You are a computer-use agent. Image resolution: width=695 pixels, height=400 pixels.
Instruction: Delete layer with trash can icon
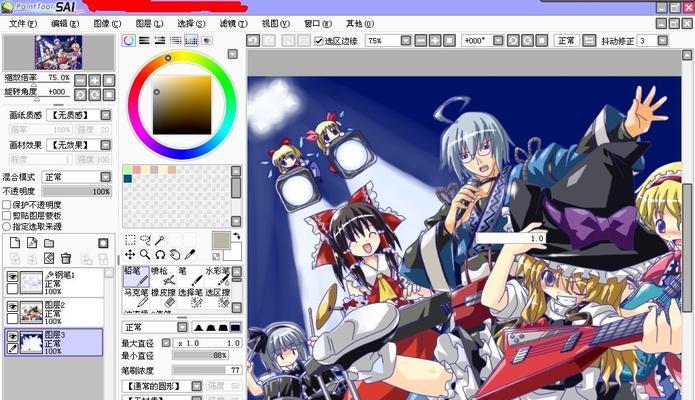pyautogui.click(x=66, y=258)
